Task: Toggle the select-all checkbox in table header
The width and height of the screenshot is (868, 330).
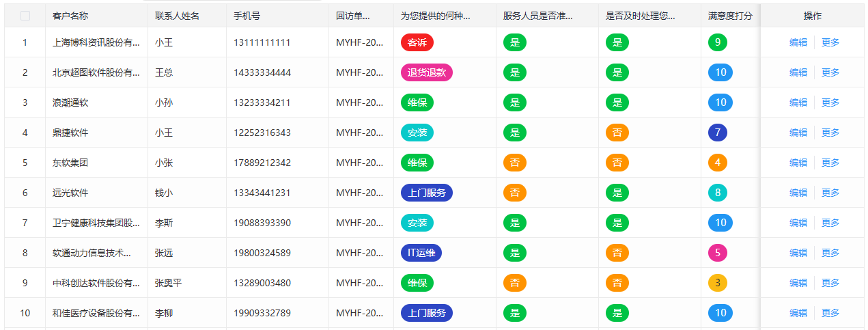Action: tap(25, 16)
